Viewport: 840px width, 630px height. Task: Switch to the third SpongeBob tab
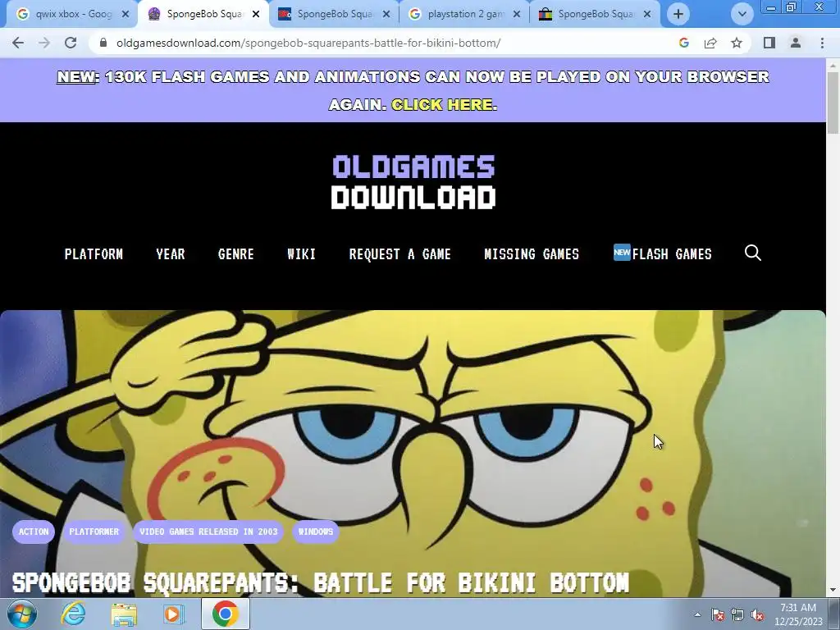click(335, 15)
